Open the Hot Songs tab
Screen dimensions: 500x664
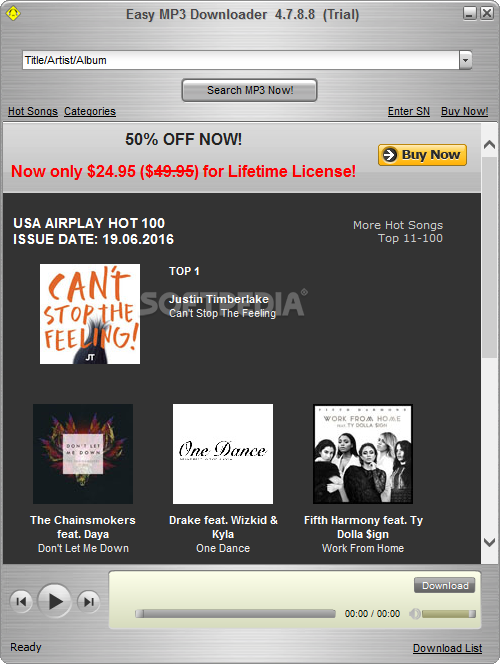tap(33, 111)
